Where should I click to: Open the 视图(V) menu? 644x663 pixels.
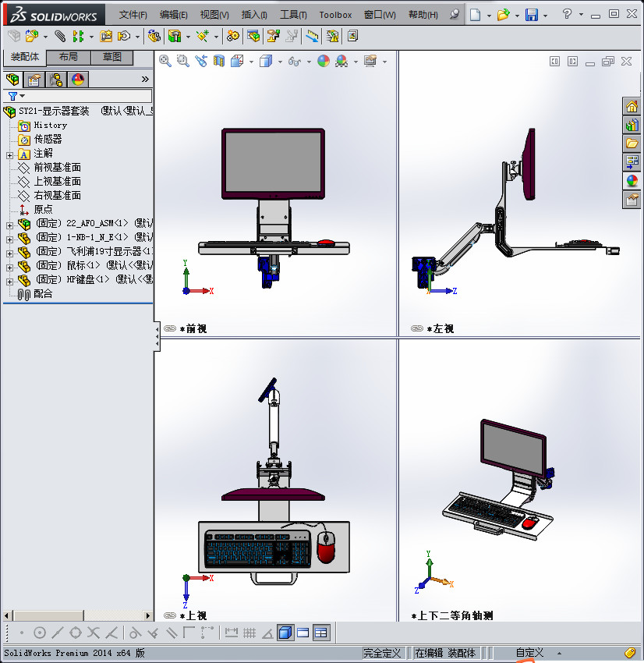(214, 15)
